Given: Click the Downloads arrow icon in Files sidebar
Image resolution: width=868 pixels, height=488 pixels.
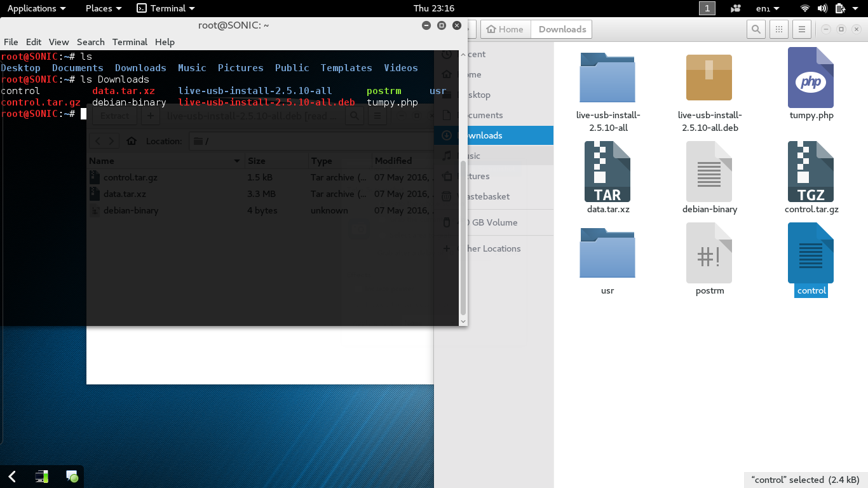Looking at the screenshot, I should coord(447,135).
